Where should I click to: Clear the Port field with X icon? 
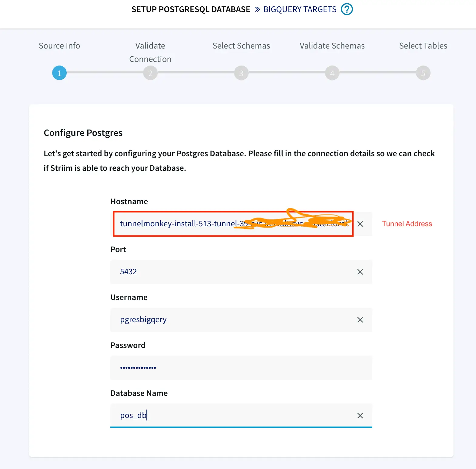[x=360, y=272]
